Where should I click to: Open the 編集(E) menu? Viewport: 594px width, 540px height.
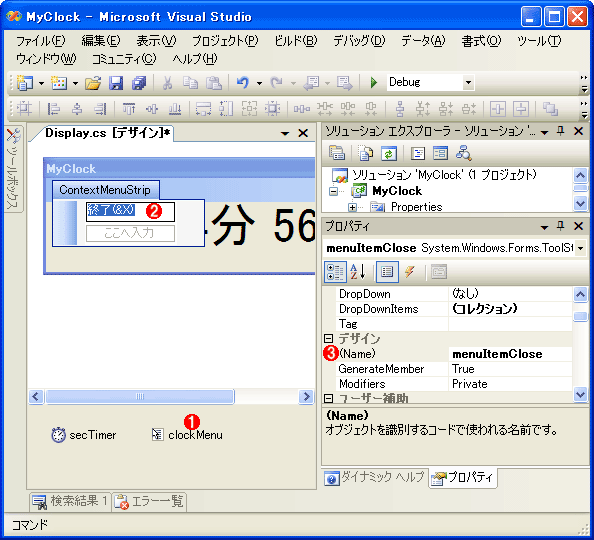point(101,41)
